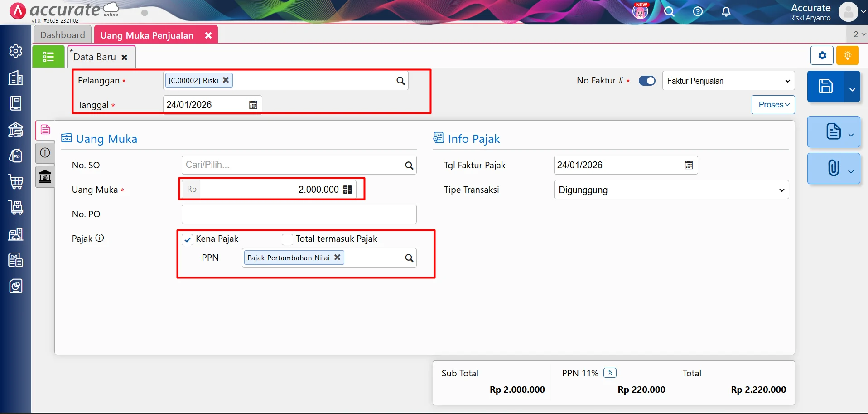Check Total termasuk Pajak checkbox
The width and height of the screenshot is (868, 414).
pyautogui.click(x=287, y=239)
